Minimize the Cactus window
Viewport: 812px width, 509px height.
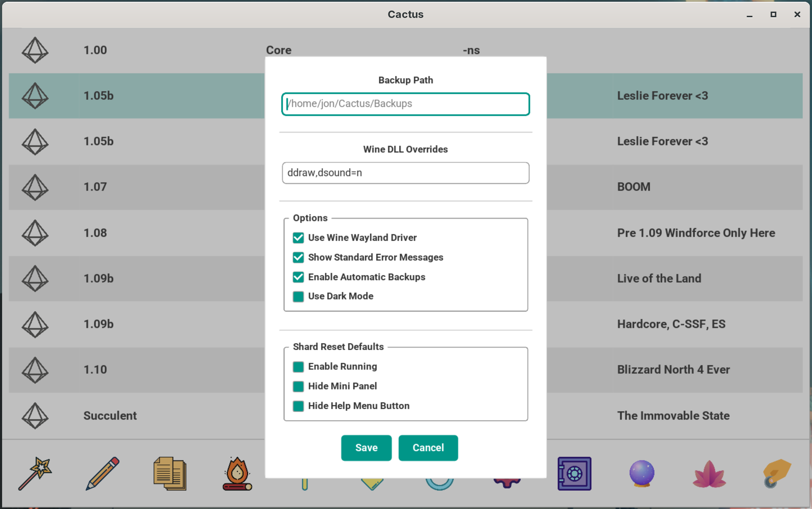pyautogui.click(x=749, y=15)
